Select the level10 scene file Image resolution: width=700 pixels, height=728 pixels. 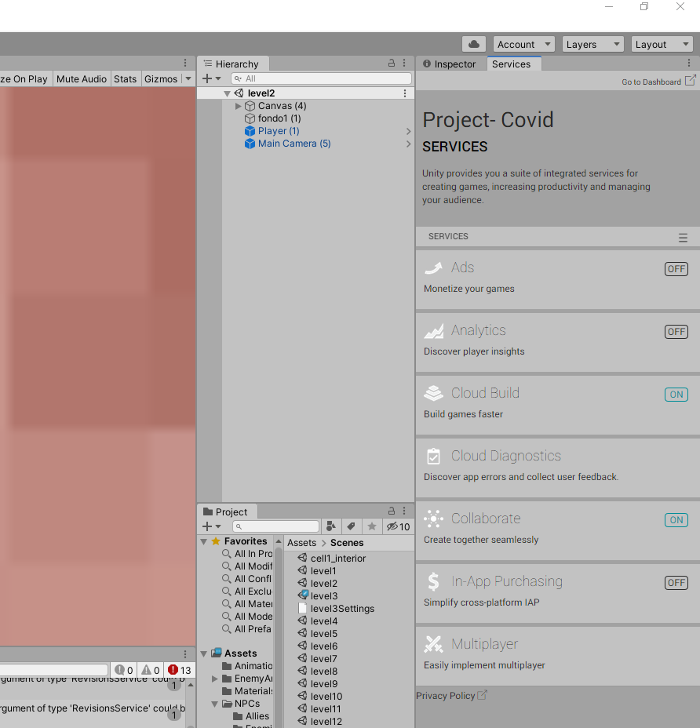(320, 696)
